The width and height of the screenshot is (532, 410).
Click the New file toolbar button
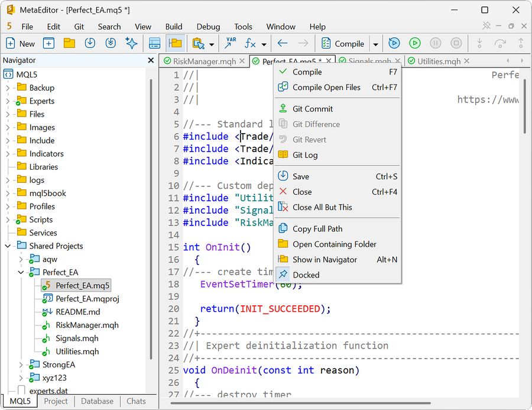(20, 43)
